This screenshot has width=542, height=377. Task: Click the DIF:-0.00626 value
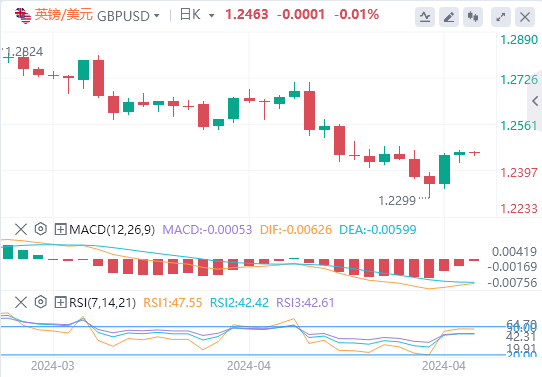click(296, 230)
